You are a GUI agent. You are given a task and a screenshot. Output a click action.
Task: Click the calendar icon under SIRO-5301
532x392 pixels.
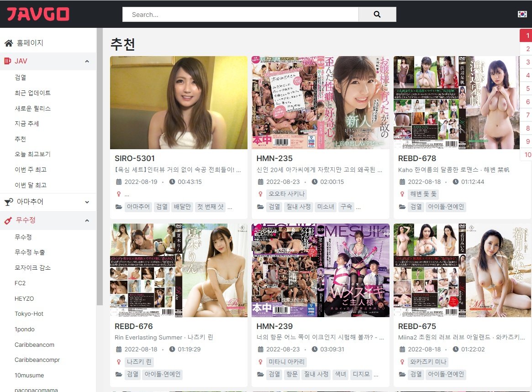[119, 182]
